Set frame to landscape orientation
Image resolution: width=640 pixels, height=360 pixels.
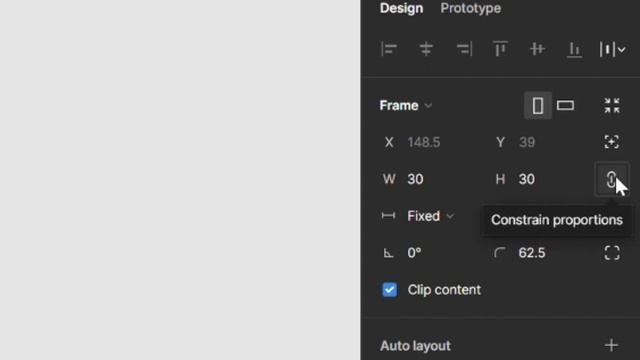565,106
